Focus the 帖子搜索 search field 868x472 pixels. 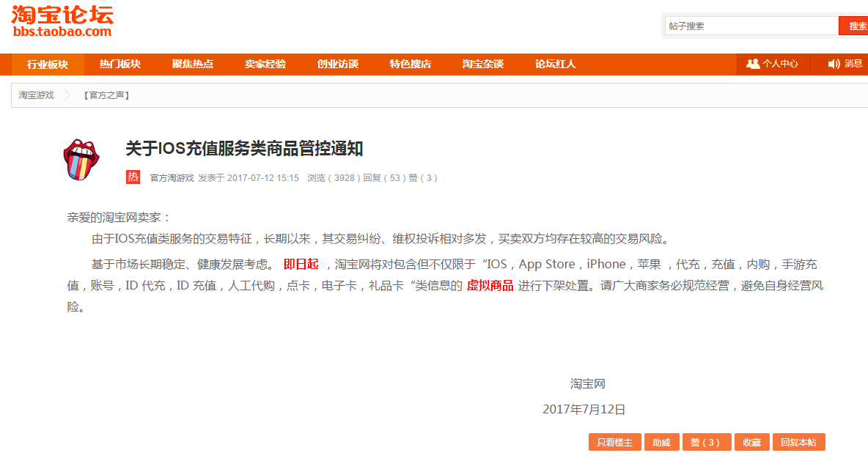[x=751, y=26]
